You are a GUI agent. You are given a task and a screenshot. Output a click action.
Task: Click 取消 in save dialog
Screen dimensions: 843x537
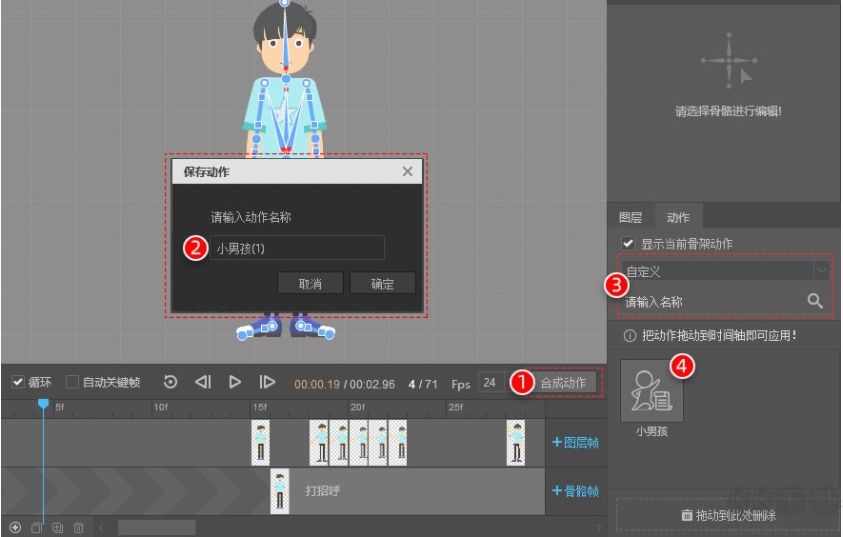[310, 283]
